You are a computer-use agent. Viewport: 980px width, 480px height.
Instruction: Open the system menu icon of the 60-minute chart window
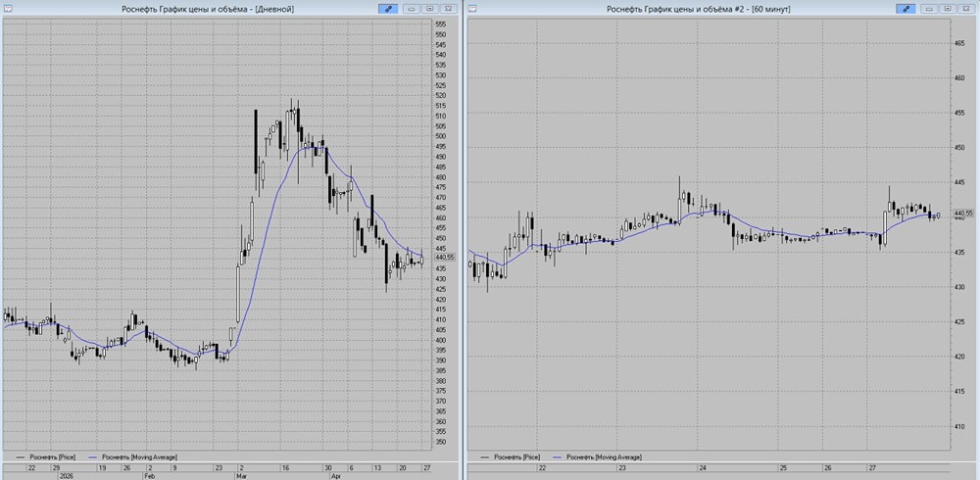(x=472, y=8)
